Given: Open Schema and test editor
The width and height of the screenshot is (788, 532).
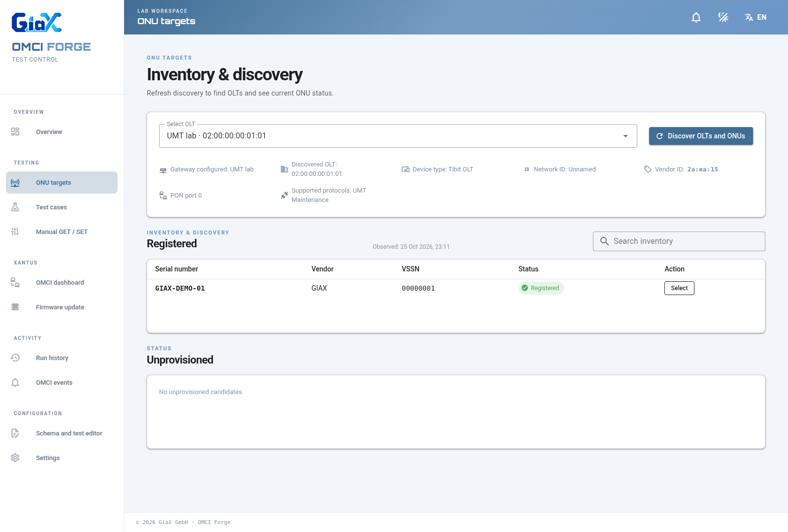Looking at the screenshot, I should [62, 433].
